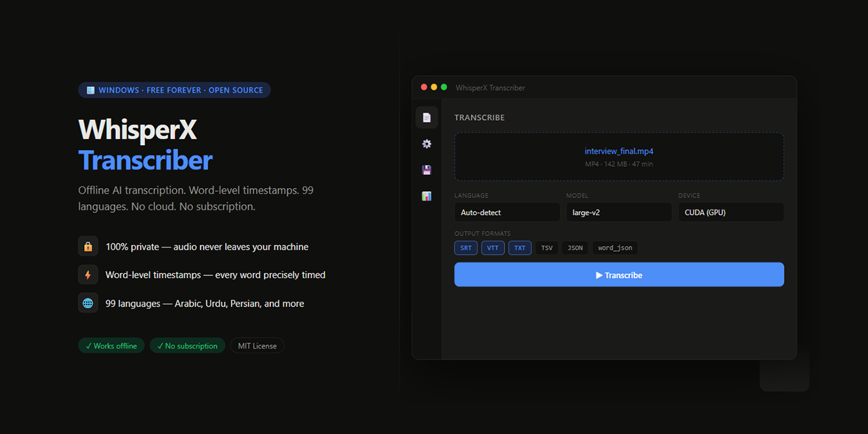Click the LANGUAGE field label
Viewport: 868px width, 434px height.
click(x=471, y=195)
